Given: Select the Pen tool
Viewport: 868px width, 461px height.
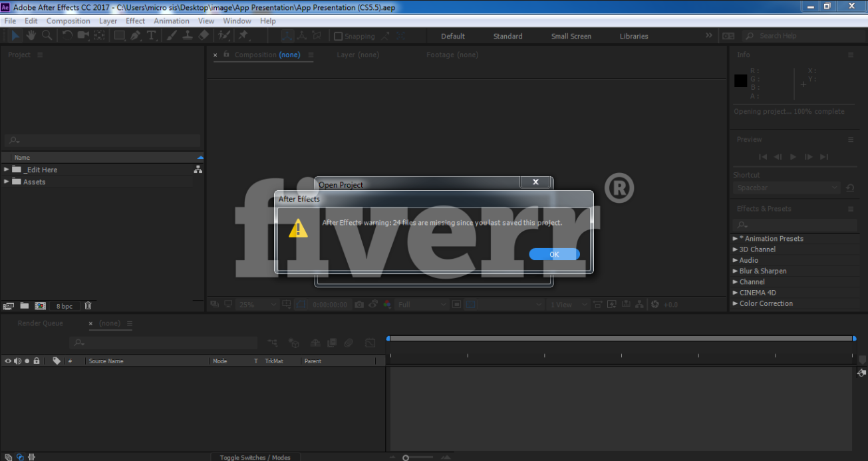Looking at the screenshot, I should pos(136,36).
